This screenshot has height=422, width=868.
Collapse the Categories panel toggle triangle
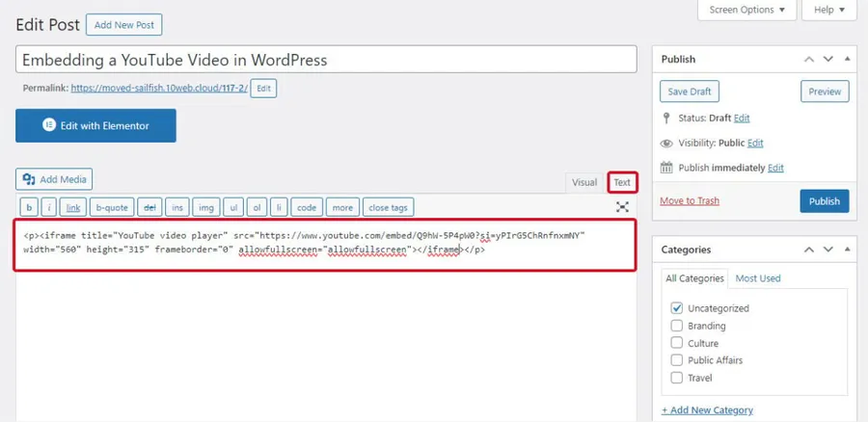pyautogui.click(x=847, y=249)
